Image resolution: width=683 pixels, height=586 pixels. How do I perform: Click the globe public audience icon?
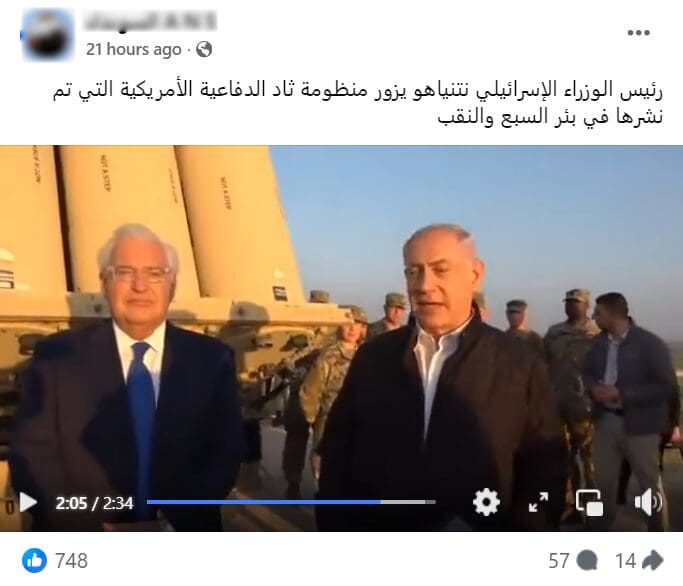click(204, 50)
